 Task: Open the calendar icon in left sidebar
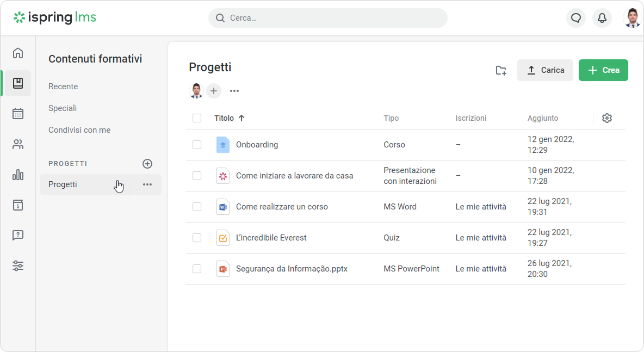[x=18, y=114]
